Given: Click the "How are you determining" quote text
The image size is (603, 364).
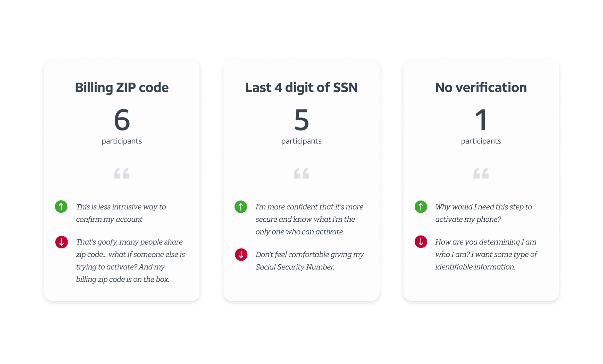Looking at the screenshot, I should [x=486, y=254].
